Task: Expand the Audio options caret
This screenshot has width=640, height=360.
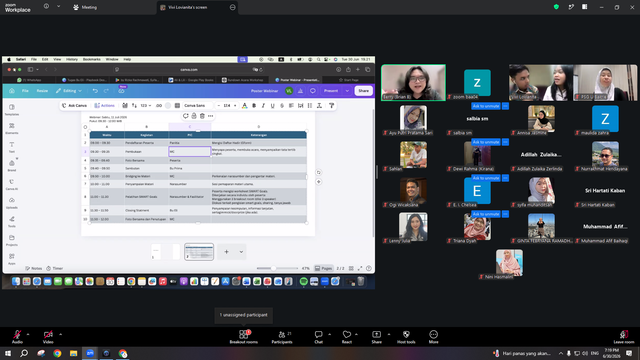Action: [28, 334]
